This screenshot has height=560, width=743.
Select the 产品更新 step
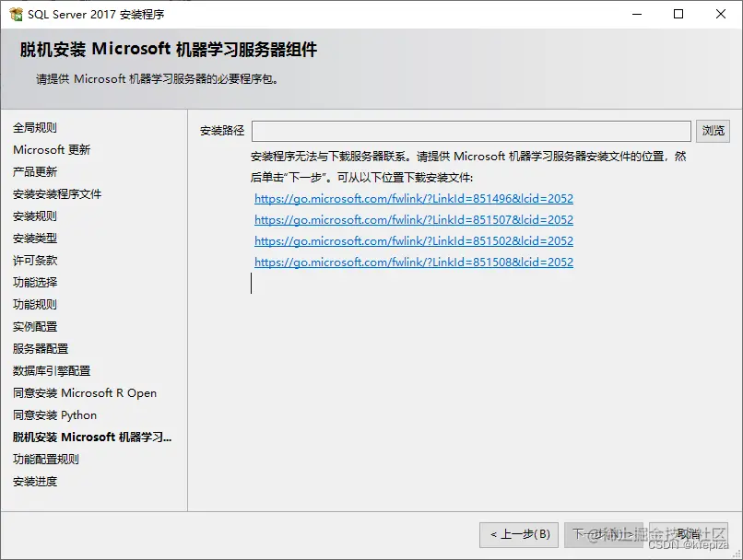(35, 172)
